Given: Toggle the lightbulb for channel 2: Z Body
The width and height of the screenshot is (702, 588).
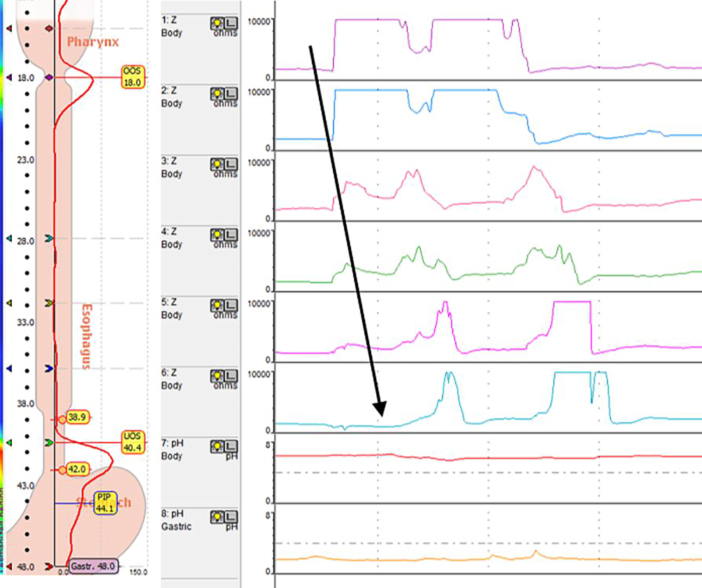Looking at the screenshot, I should point(217,94).
